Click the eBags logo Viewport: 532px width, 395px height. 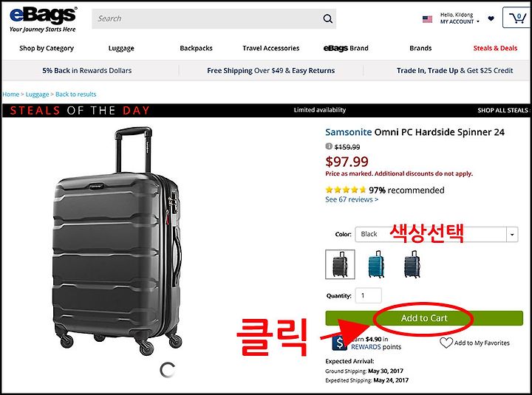pos(43,20)
